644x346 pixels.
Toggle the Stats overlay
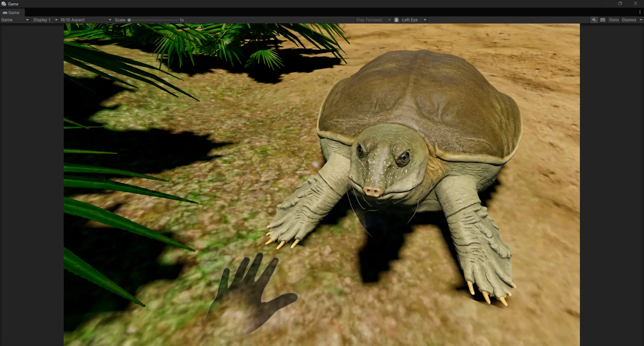(614, 20)
